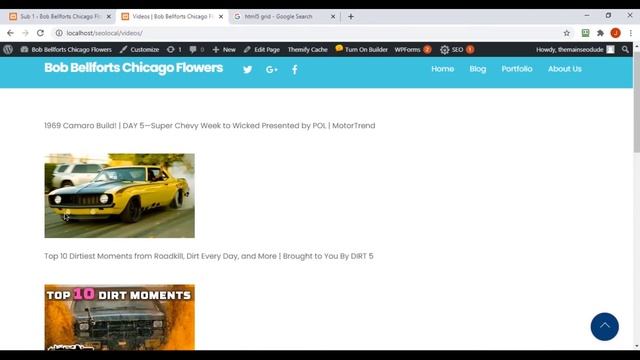Click Turn On Builder
Viewport: 640px width, 360px height.
pyautogui.click(x=361, y=49)
